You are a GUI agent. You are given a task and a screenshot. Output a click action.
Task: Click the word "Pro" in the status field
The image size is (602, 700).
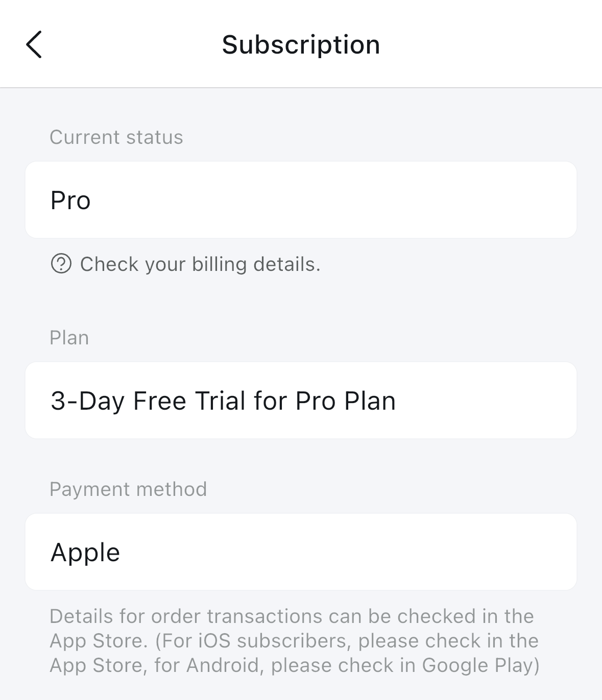(x=70, y=201)
